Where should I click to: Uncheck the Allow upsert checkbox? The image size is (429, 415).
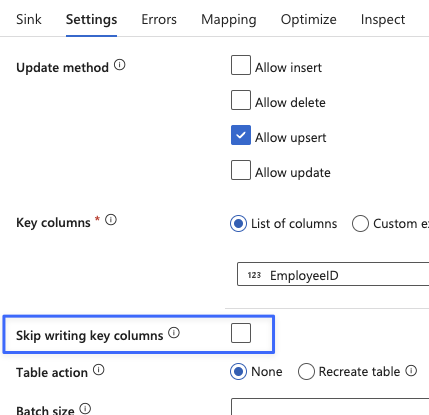241,135
